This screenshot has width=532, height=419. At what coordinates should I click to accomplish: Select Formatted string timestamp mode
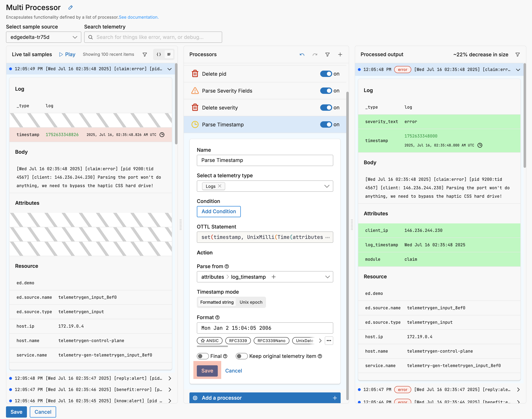[x=217, y=302]
